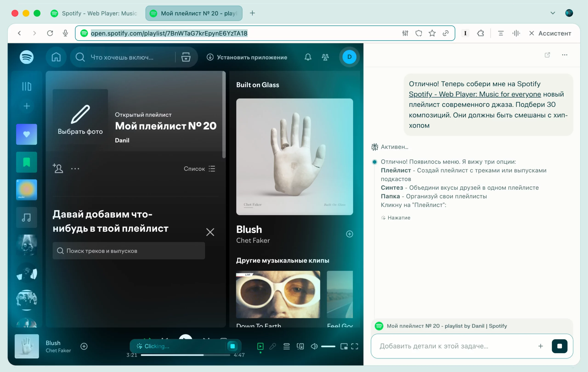The height and width of the screenshot is (372, 588).
Task: Expand browser tab list chevron
Action: tap(553, 13)
